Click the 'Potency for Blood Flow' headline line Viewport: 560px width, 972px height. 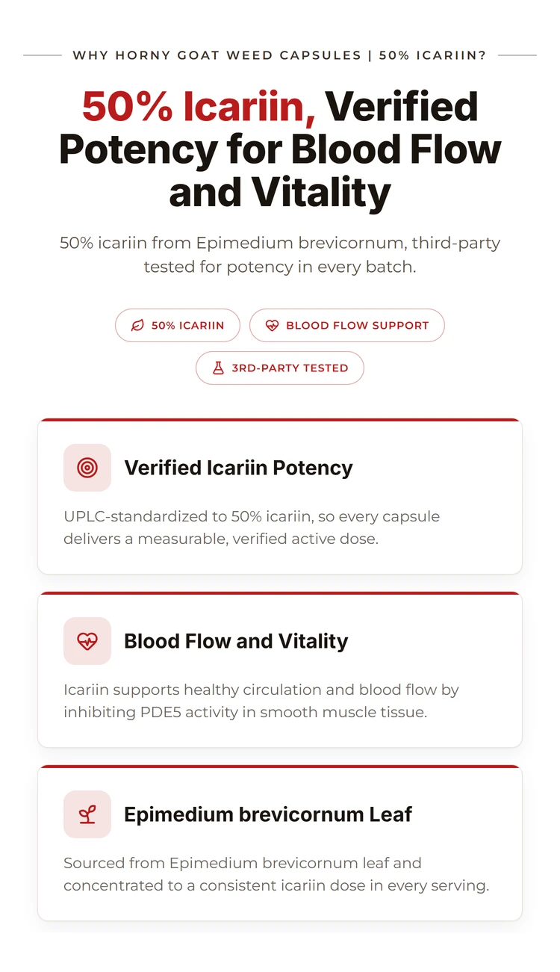tap(280, 149)
